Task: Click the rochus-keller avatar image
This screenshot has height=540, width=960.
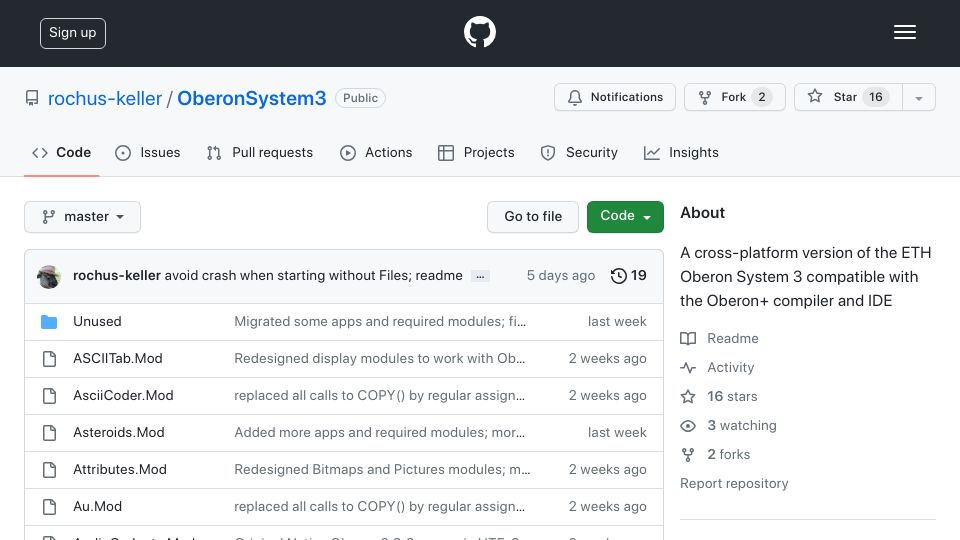Action: [49, 276]
